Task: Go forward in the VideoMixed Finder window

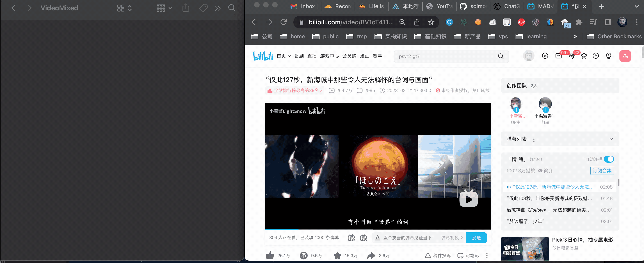Action: pos(30,8)
